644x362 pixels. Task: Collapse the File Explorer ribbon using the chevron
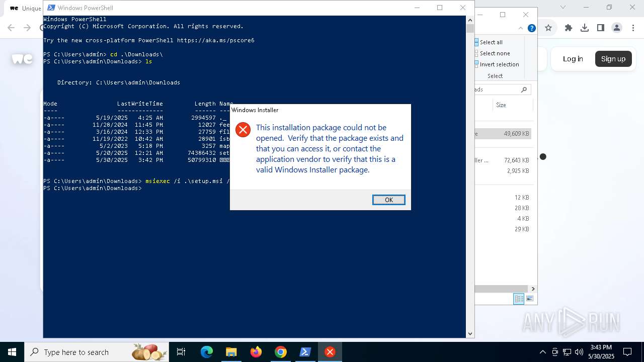point(521,28)
